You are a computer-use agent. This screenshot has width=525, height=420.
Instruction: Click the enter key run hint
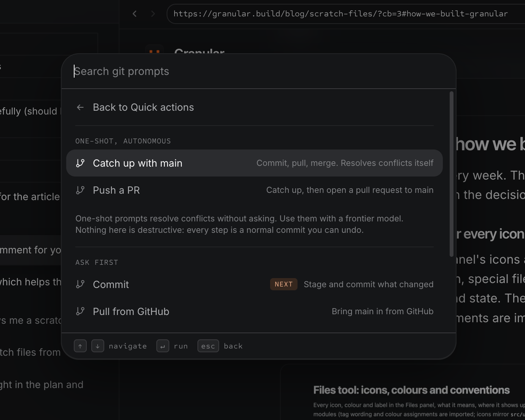(163, 346)
